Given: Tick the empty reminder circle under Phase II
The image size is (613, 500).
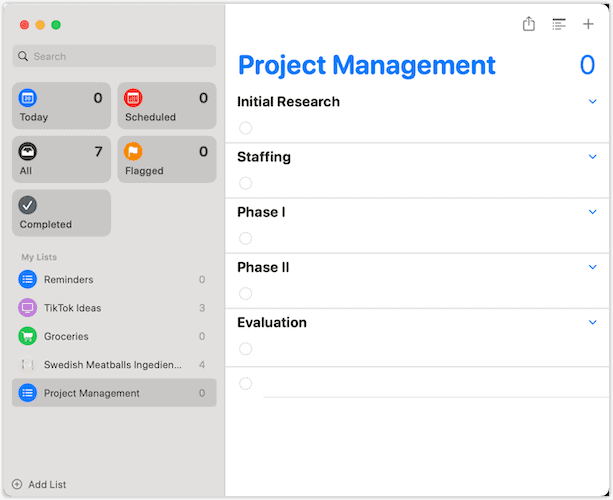Looking at the screenshot, I should coord(246,294).
